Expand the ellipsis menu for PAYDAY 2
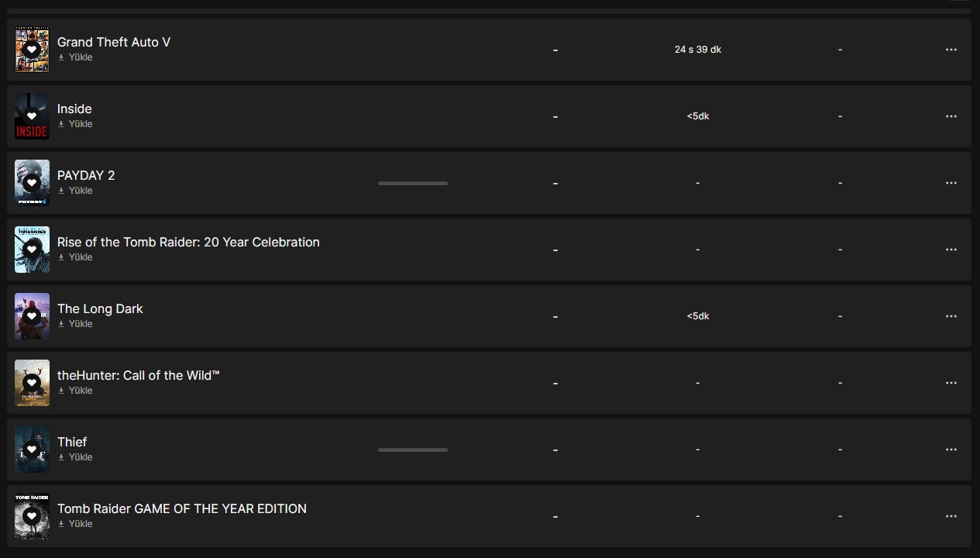Screen dimensions: 980x558 point(951,183)
